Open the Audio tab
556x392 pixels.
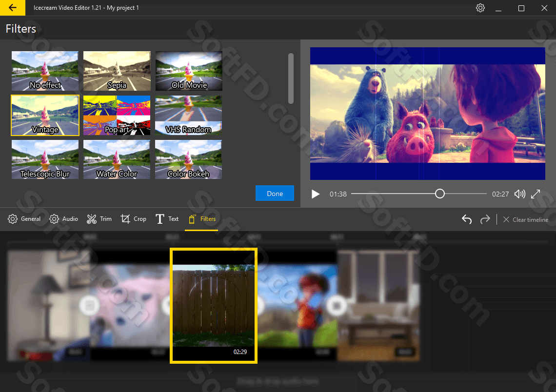(x=63, y=219)
